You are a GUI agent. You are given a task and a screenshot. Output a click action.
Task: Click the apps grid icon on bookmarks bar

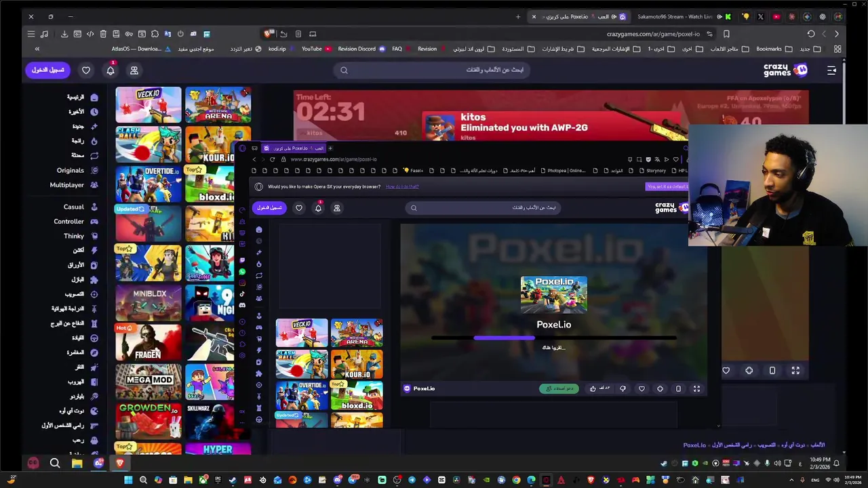point(837,49)
